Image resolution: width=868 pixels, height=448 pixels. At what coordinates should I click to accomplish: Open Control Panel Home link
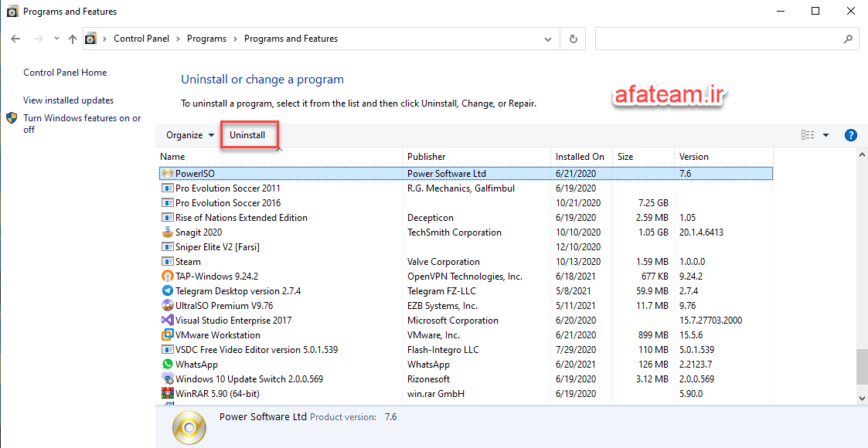pyautogui.click(x=65, y=73)
